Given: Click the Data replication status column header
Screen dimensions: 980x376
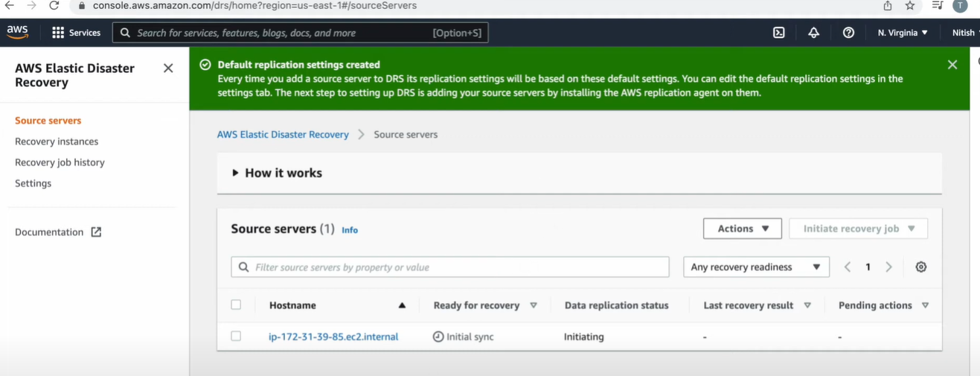Looking at the screenshot, I should [x=616, y=305].
